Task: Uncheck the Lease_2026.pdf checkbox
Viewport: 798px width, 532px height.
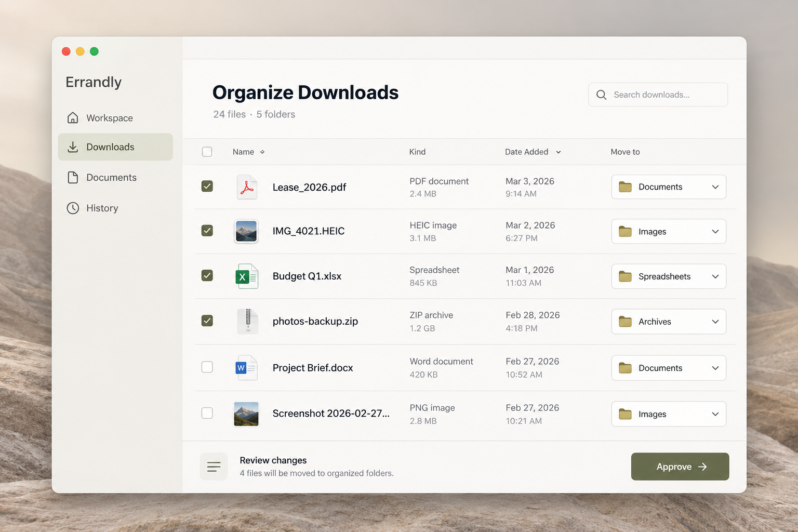Action: [x=207, y=186]
